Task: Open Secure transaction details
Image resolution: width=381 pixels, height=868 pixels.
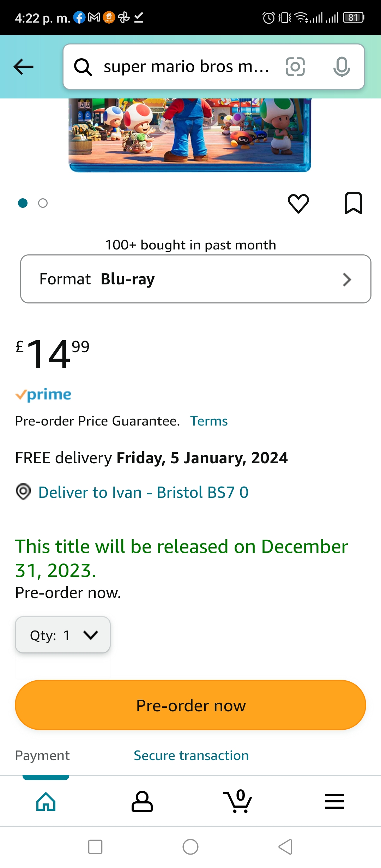Action: tap(191, 755)
